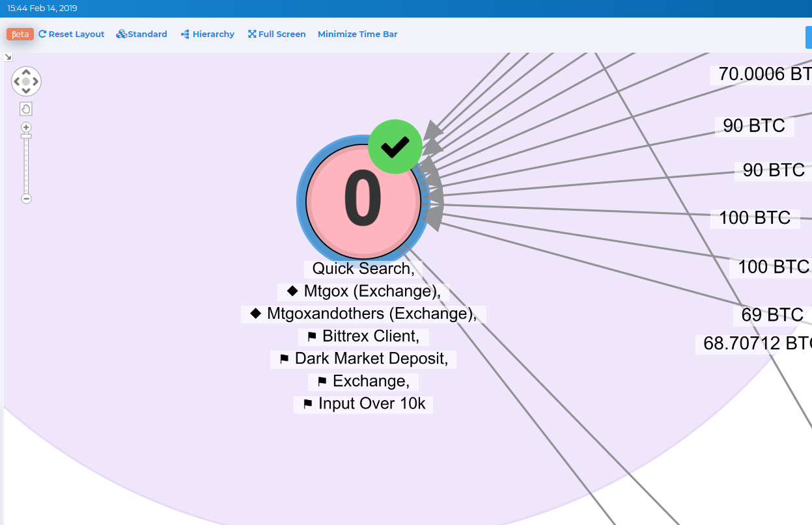Zoom in with the plus button
Image resolution: width=812 pixels, height=525 pixels.
[26, 127]
